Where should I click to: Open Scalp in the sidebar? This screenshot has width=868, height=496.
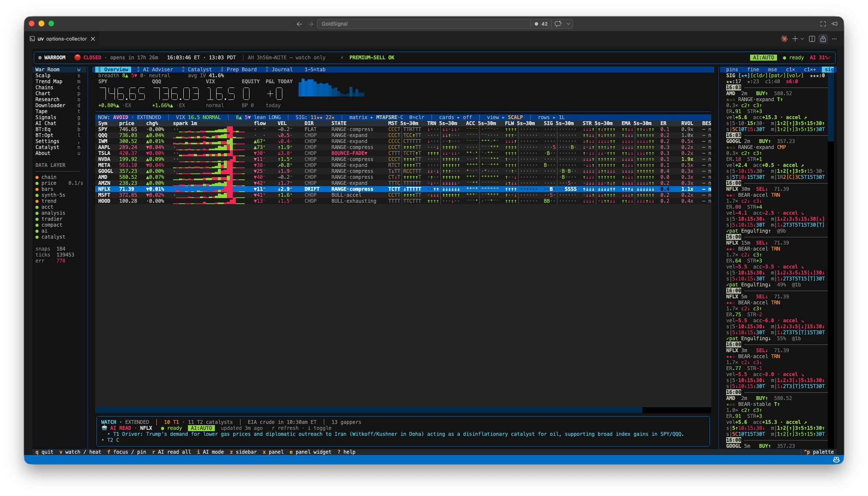pyautogui.click(x=58, y=76)
